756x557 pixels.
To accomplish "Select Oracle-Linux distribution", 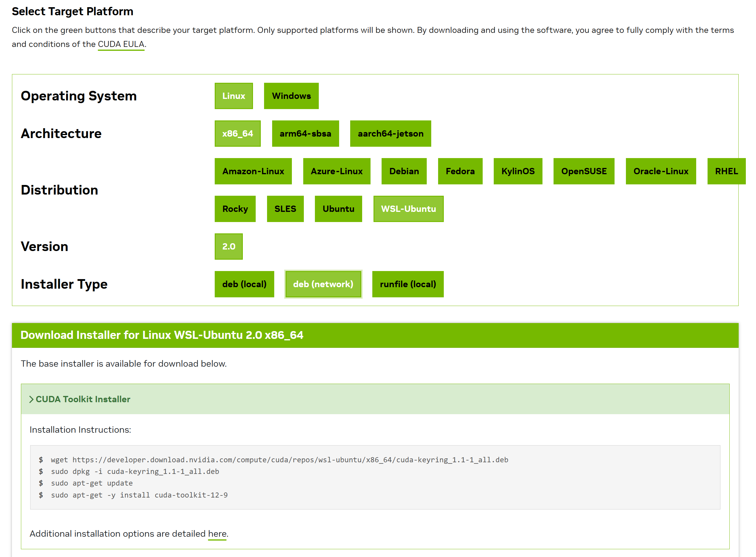I will 660,171.
